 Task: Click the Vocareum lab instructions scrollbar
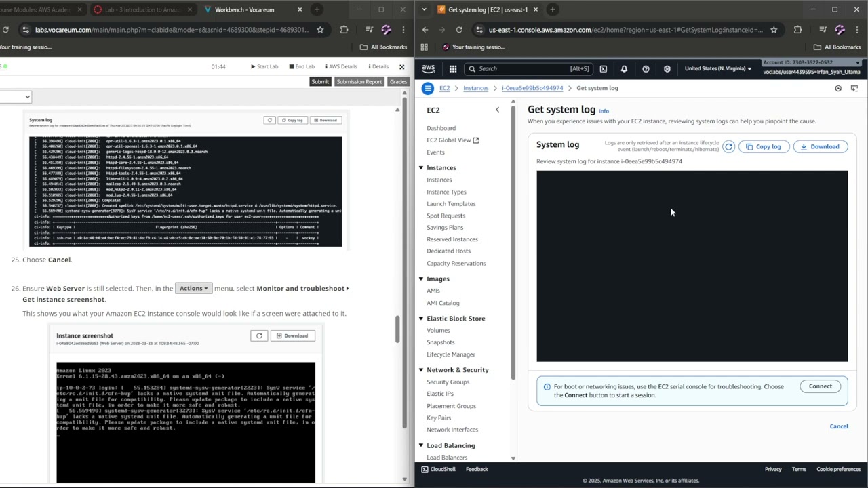tap(398, 329)
